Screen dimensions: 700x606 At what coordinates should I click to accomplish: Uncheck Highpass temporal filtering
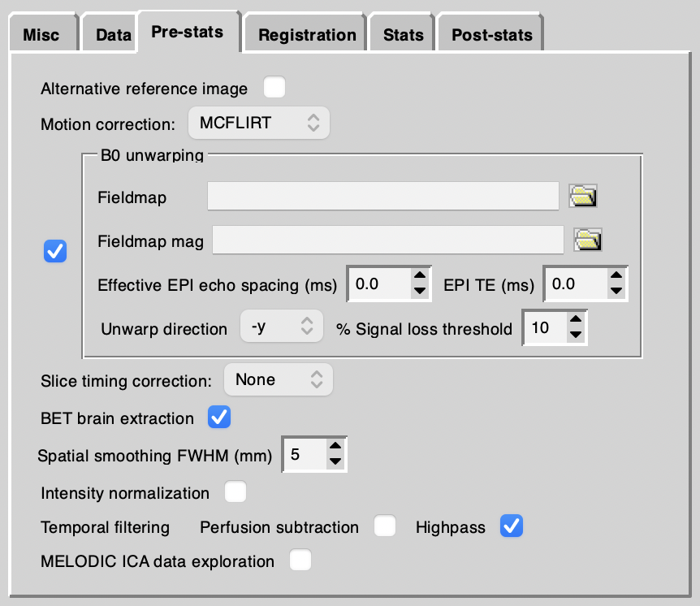pos(512,526)
